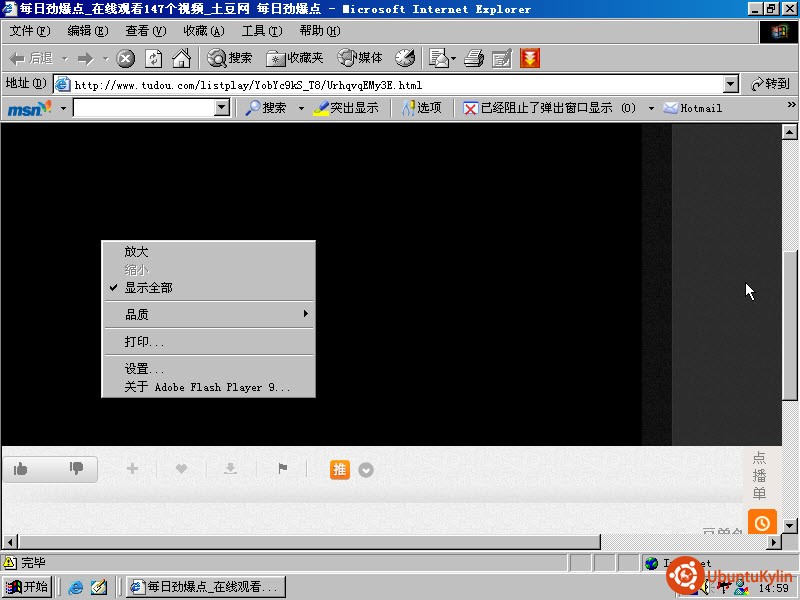This screenshot has width=800, height=600.
Task: Click the vertical scrollbar down arrow
Action: pos(789,525)
